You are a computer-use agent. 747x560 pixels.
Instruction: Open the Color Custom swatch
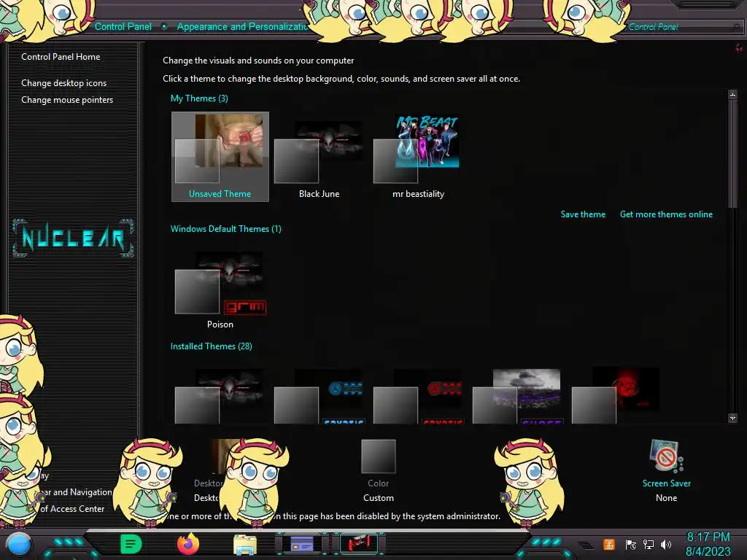(x=379, y=456)
